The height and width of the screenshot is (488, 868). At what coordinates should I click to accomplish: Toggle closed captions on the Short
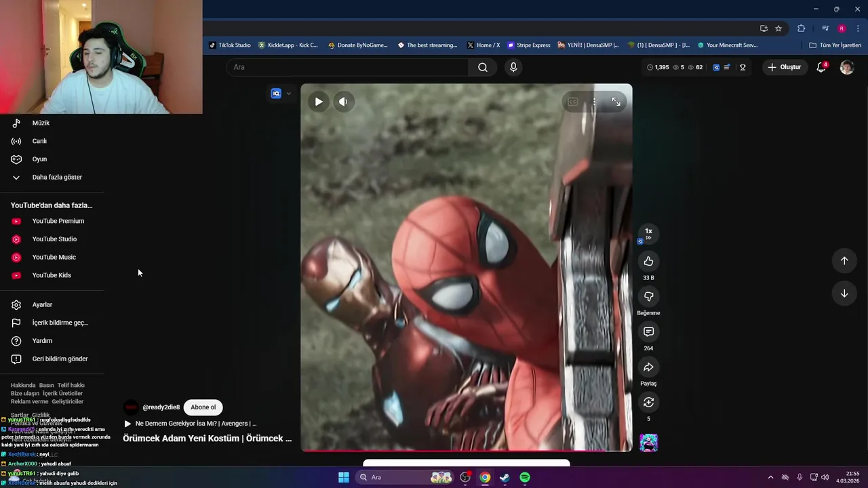coord(573,102)
